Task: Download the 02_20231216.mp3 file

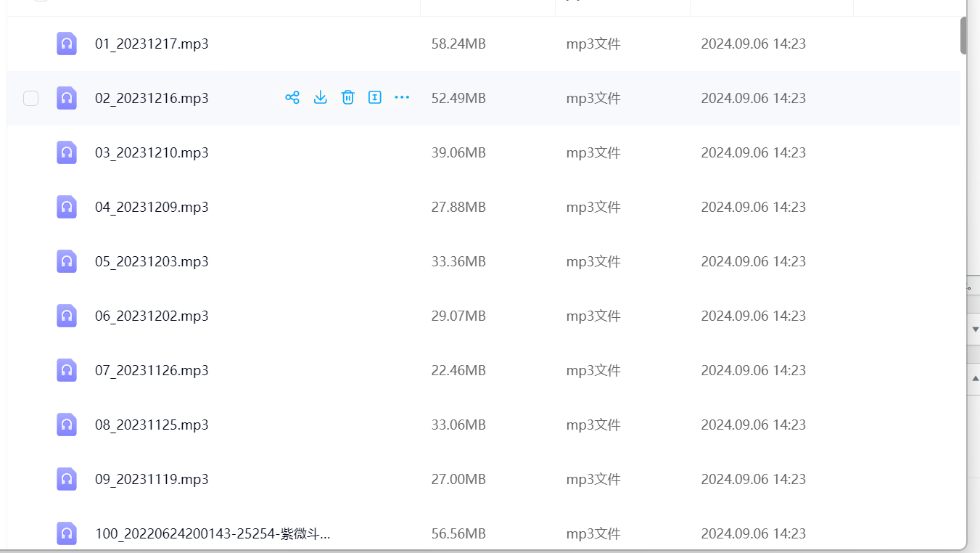Action: coord(320,98)
